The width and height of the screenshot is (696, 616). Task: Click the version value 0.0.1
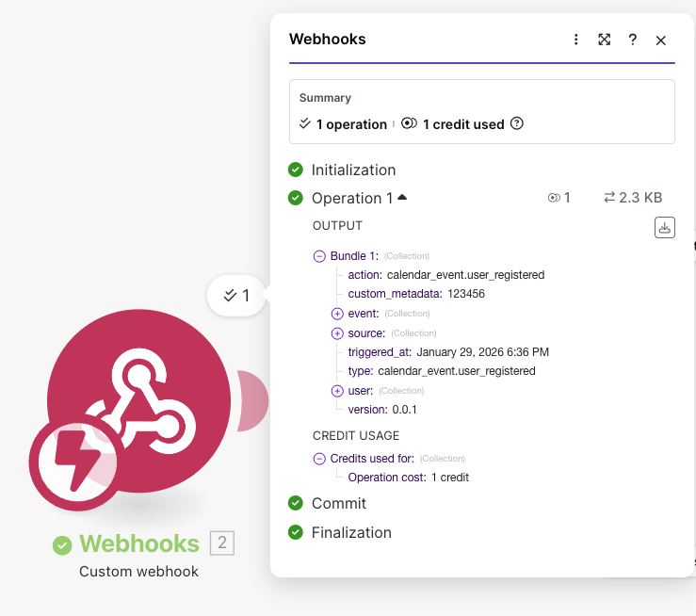point(404,410)
